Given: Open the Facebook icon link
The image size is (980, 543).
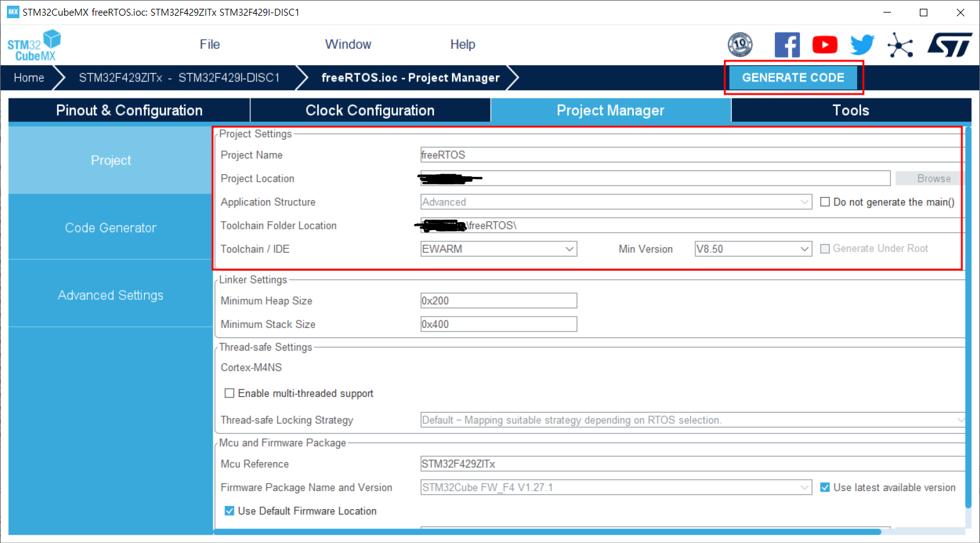Looking at the screenshot, I should pyautogui.click(x=787, y=45).
